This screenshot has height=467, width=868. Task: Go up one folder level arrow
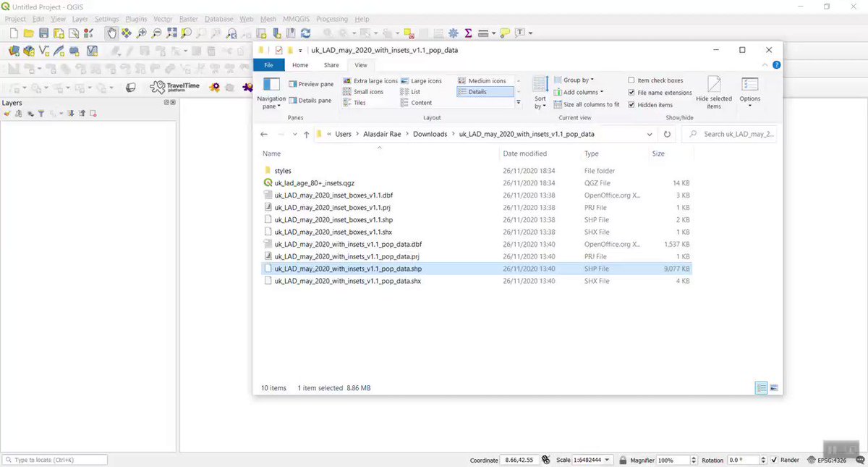pos(307,135)
